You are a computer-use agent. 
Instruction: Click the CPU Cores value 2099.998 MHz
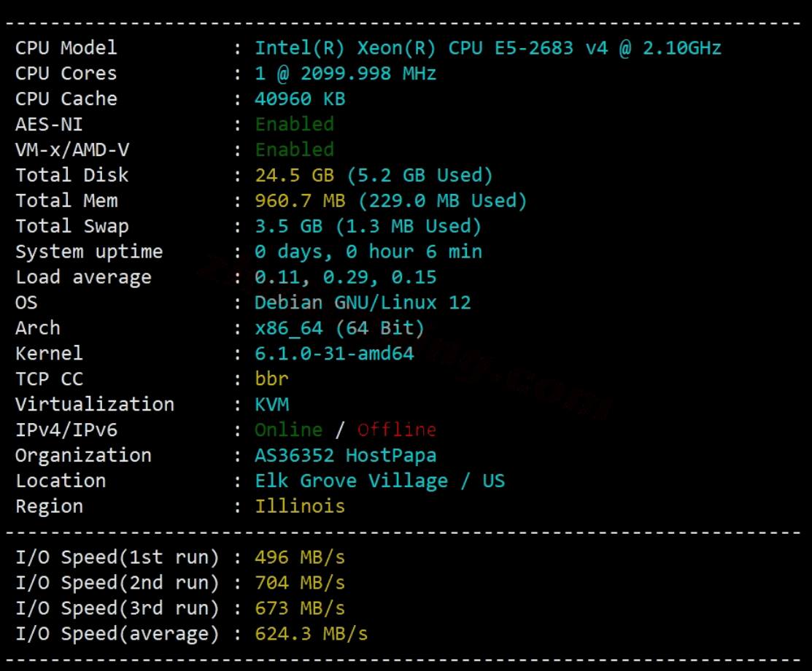coord(368,74)
